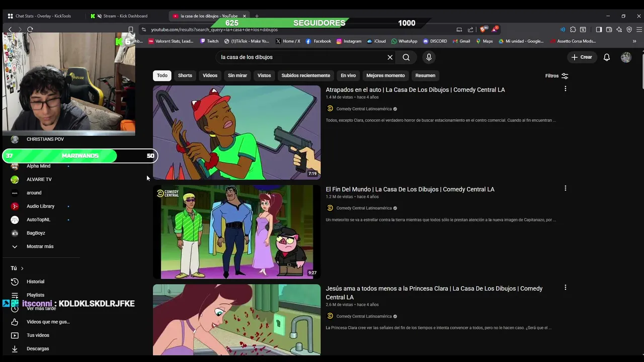This screenshot has width=644, height=362.
Task: Start voice search with the microphone
Action: 429,57
